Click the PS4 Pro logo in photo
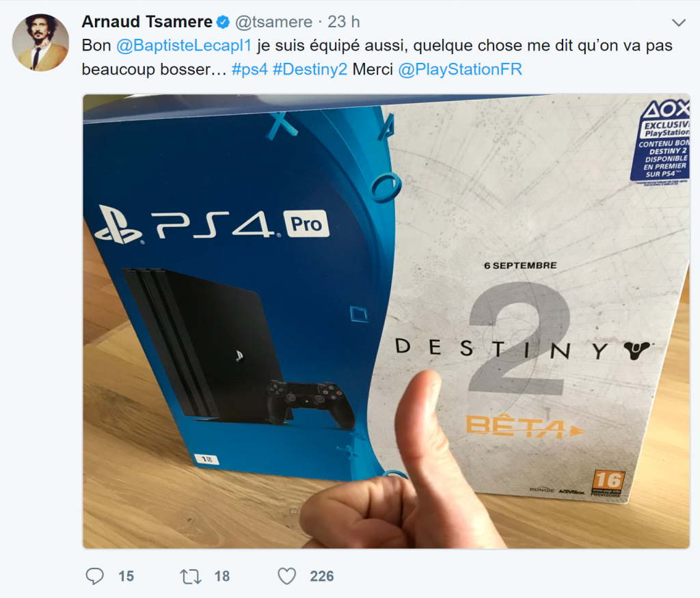Viewport: 700px width, 598px height. tap(213, 224)
